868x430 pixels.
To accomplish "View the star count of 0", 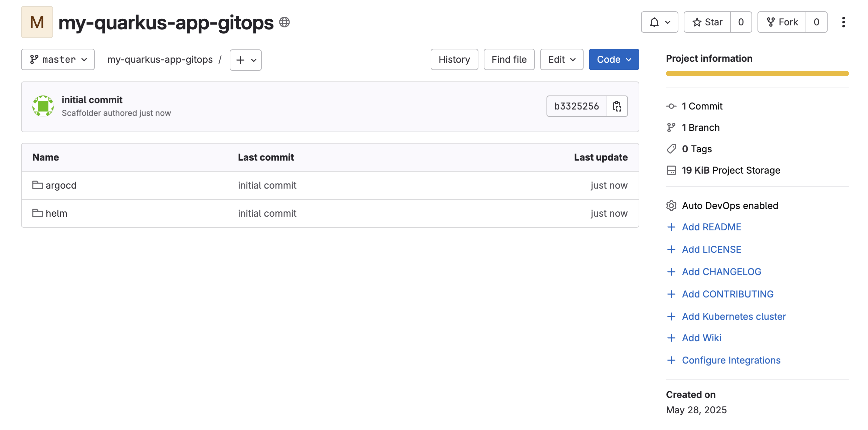I will pyautogui.click(x=740, y=22).
